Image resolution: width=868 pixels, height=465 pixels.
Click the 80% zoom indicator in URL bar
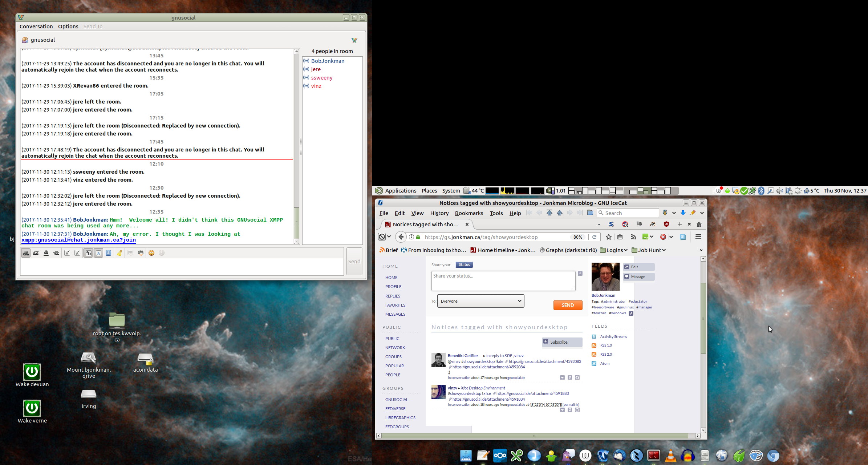pyautogui.click(x=577, y=237)
